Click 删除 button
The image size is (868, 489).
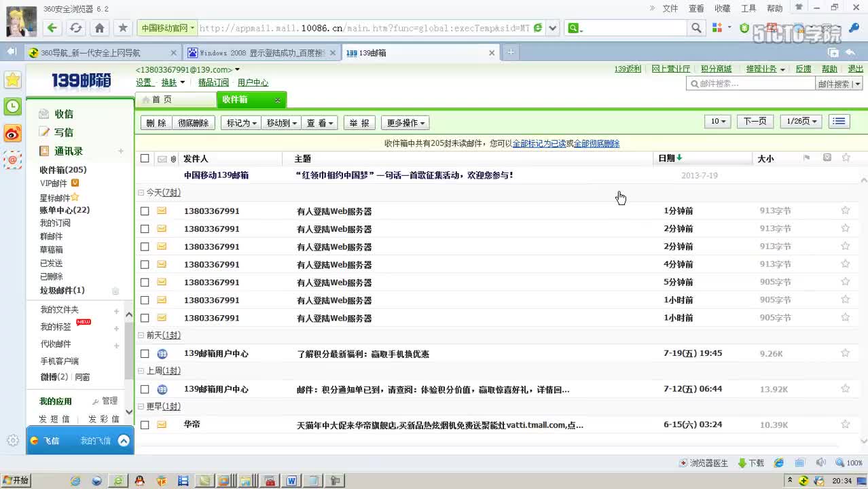click(x=156, y=123)
